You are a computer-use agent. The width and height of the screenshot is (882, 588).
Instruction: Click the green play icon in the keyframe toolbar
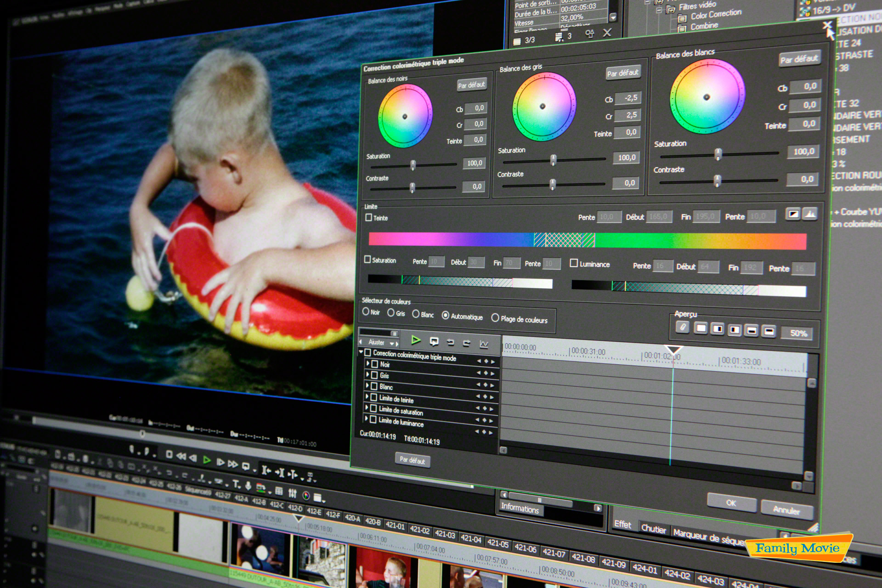coord(416,340)
